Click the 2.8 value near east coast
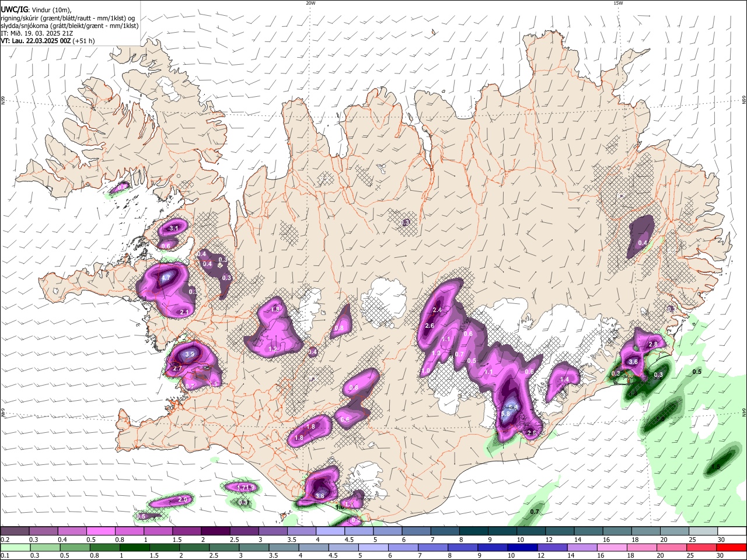The height and width of the screenshot is (560, 747). tap(653, 345)
